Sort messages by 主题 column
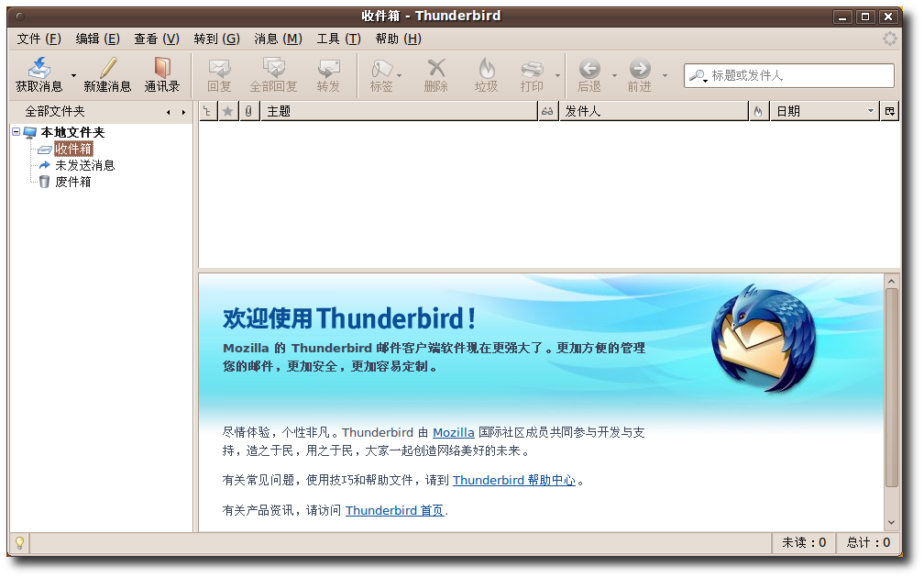 [399, 111]
